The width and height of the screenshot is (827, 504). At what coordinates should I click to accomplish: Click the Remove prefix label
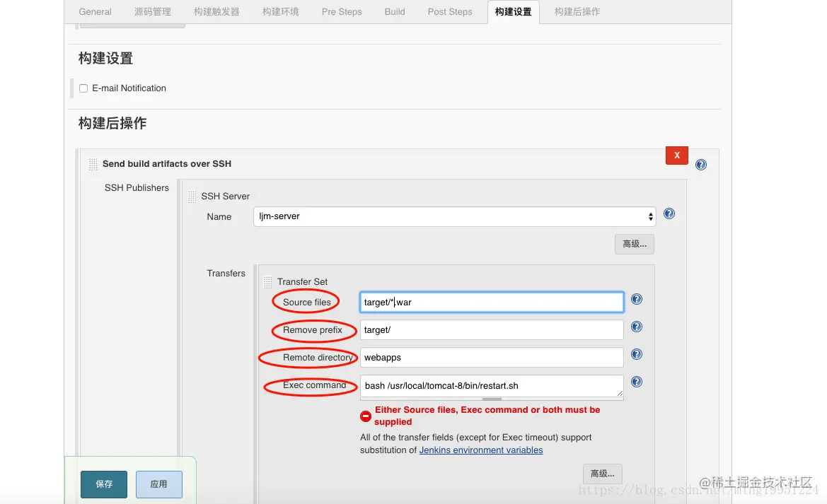(313, 329)
